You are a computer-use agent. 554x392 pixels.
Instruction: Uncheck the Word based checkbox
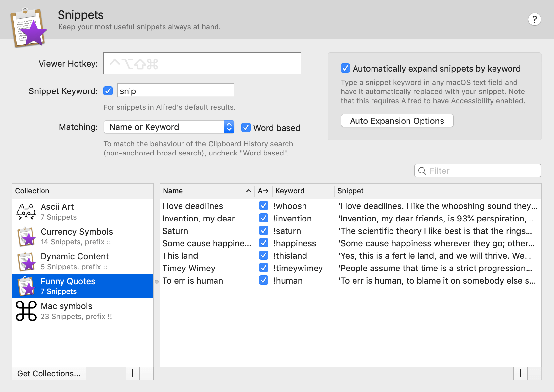[x=246, y=127]
